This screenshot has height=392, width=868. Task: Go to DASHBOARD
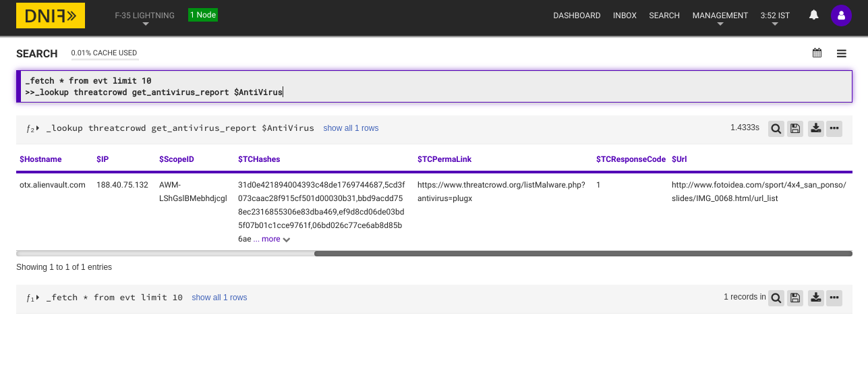[577, 16]
